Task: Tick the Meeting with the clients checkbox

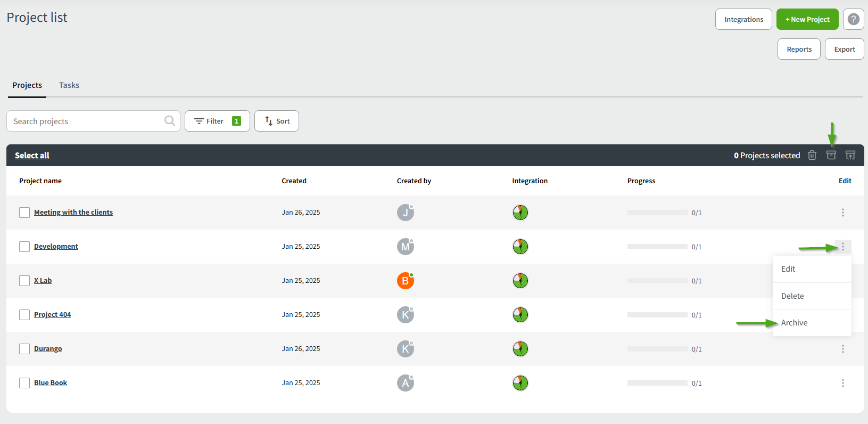Action: tap(24, 213)
